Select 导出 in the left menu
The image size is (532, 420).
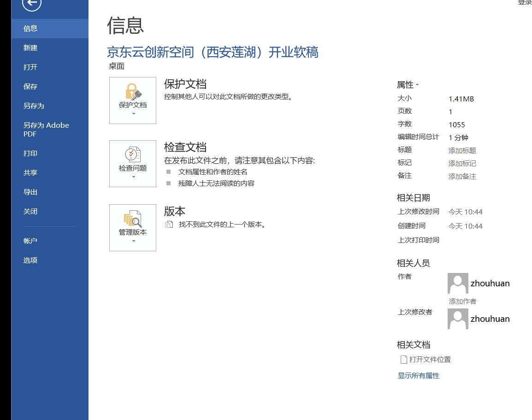click(x=50, y=192)
